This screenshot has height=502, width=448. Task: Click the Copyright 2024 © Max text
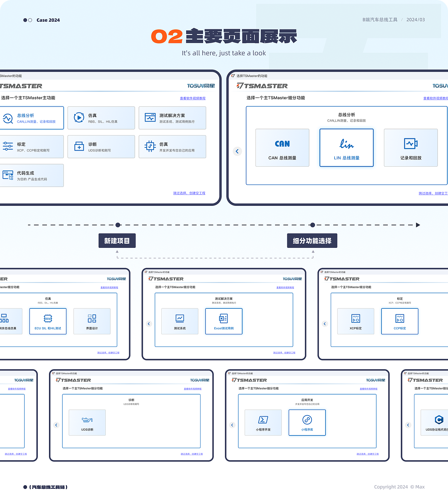click(x=399, y=487)
